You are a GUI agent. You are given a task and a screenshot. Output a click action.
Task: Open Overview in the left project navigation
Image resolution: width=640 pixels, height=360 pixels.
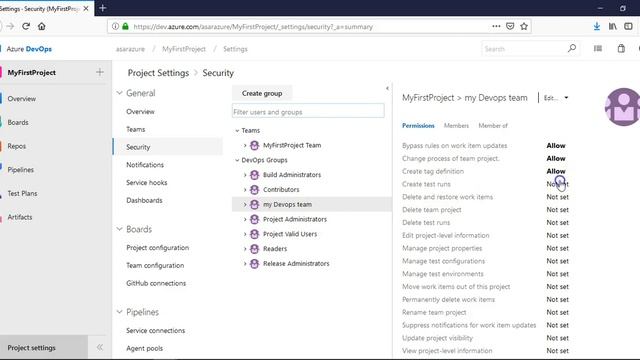pos(22,99)
